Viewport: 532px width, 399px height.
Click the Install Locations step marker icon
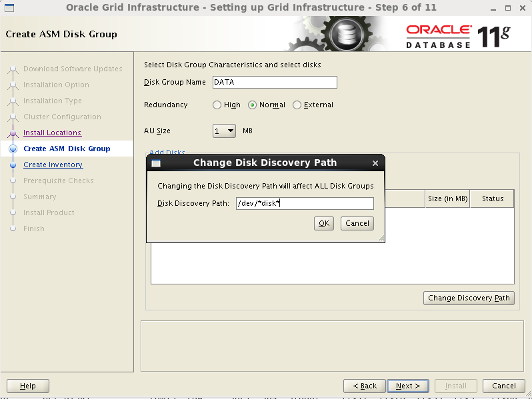[13, 134]
